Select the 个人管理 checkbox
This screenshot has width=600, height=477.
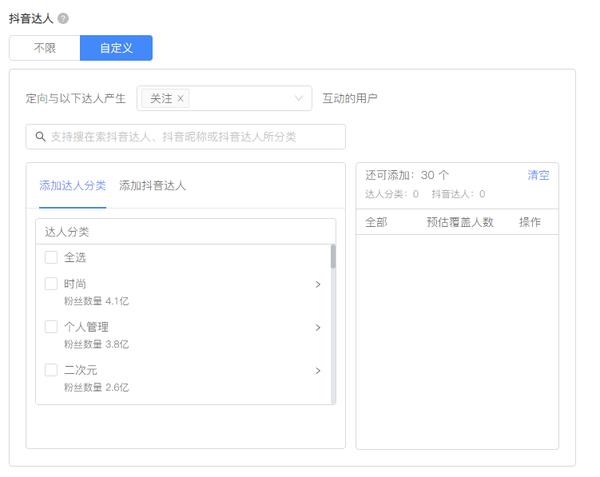pos(51,327)
